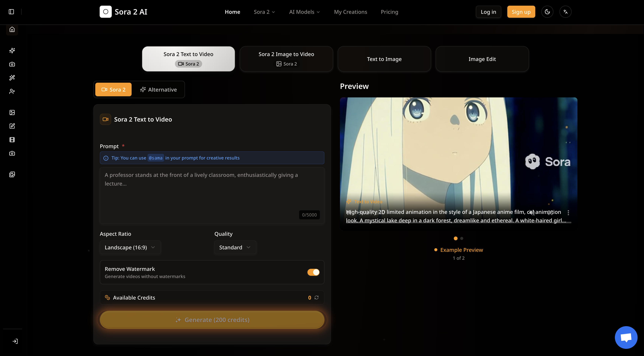The image size is (644, 356).
Task: Toggle the Remove Watermark switch
Action: (x=313, y=272)
